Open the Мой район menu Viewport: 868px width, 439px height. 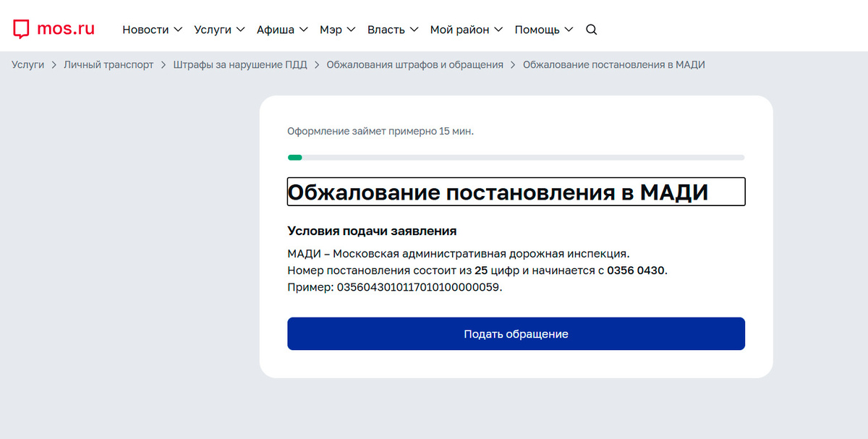coord(467,30)
